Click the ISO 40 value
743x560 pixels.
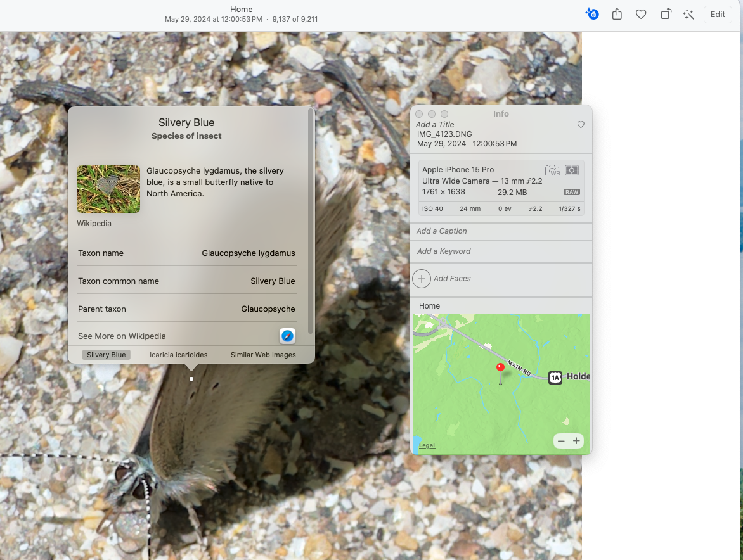[432, 209]
